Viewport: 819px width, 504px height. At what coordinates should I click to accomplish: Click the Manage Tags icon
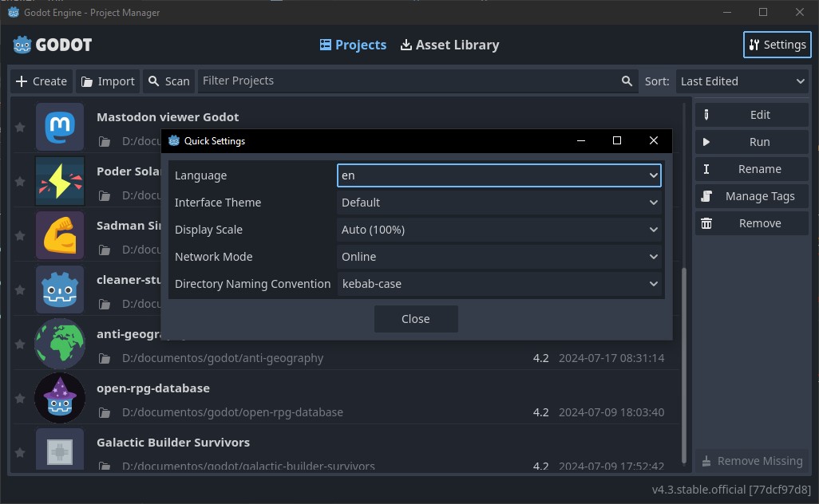[x=706, y=195]
